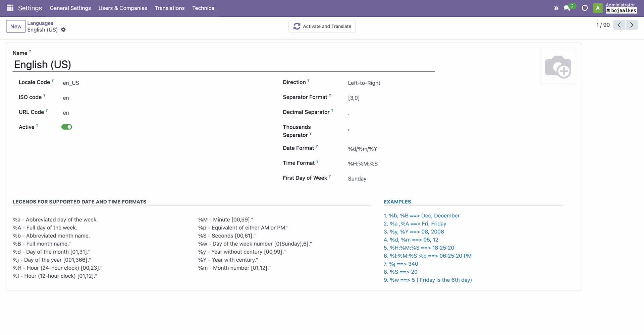Click example '%w ==> 5 ( Friday is the 6th day)'

pos(428,280)
